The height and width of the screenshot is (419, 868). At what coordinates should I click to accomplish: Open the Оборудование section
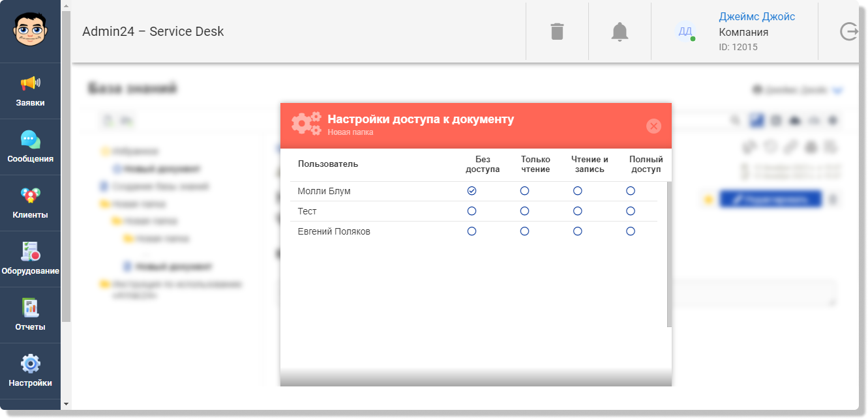pos(30,259)
